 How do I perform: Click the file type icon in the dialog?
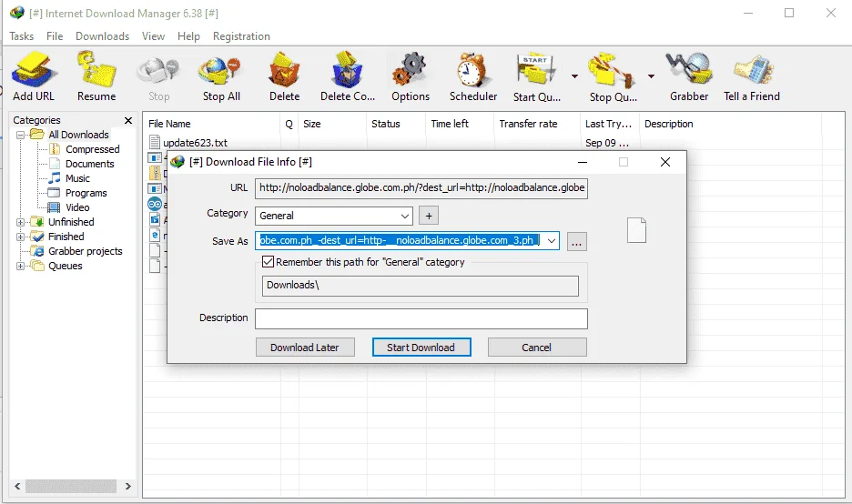(x=636, y=230)
